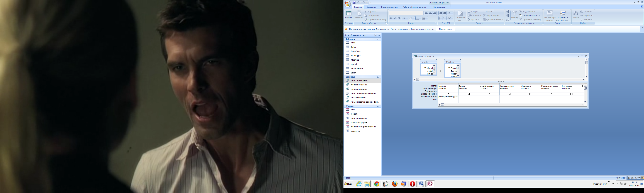This screenshot has width=644, height=193.
Task: Click Перейти в другое окно icon
Action: pos(563,13)
